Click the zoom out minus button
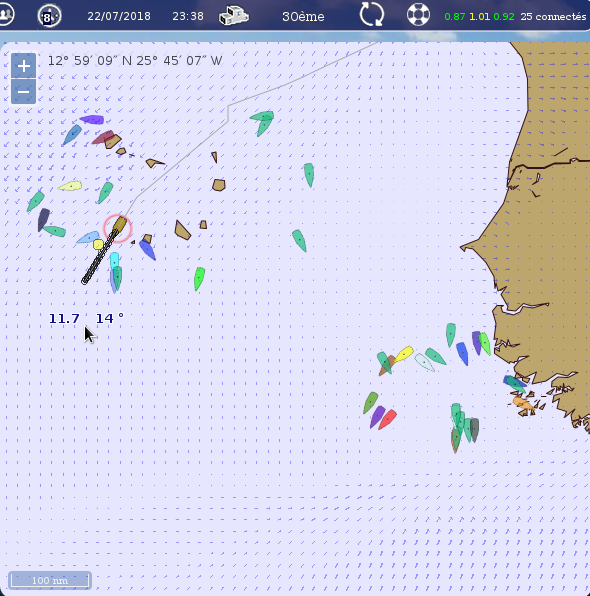 (24, 92)
